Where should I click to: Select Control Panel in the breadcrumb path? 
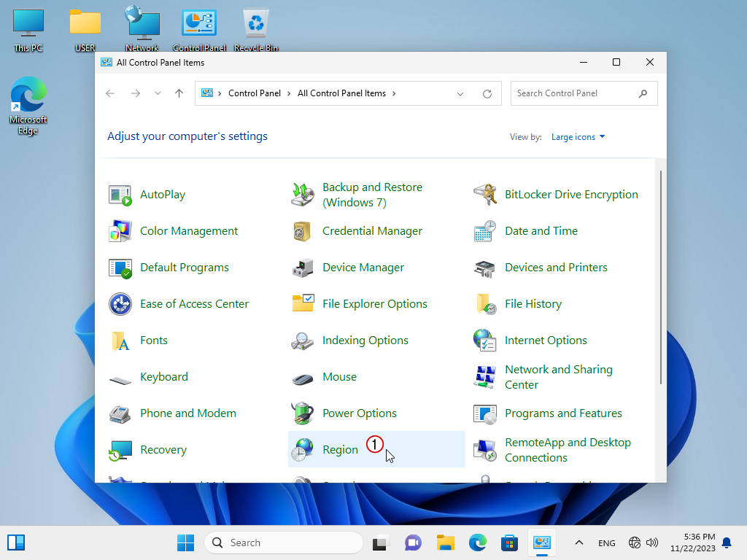tap(255, 93)
